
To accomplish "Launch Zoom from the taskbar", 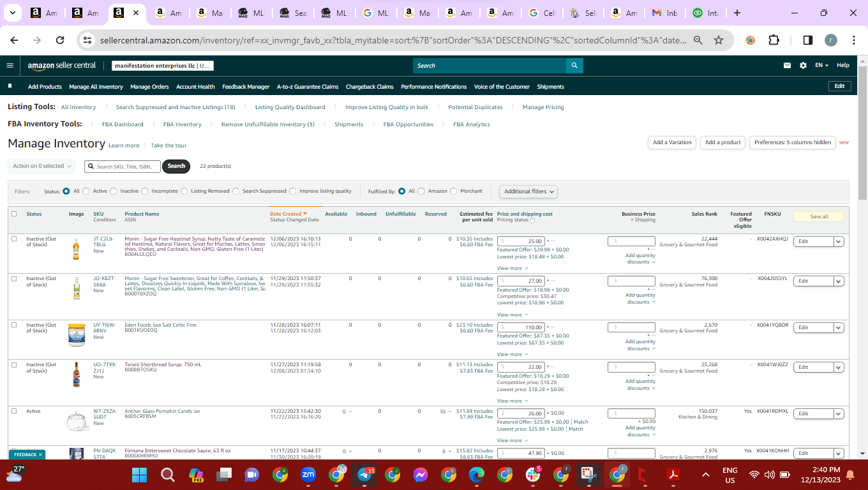I will [308, 475].
